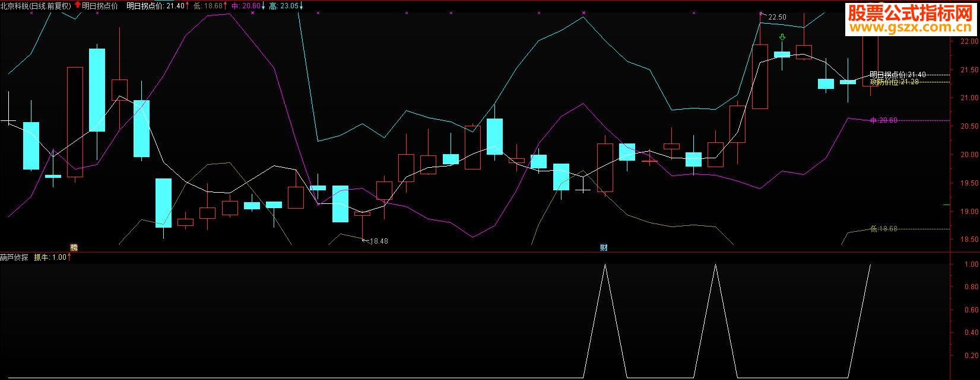Select the header value 明日拐点价: 21.40
980x380 pixels.
156,6
